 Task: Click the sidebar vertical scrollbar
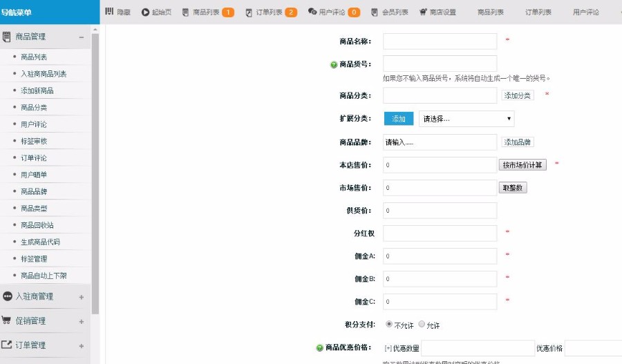point(95,173)
